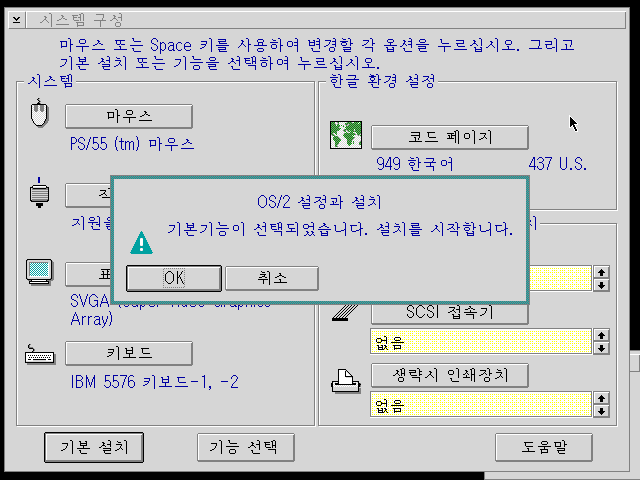Click the 'OS/2 설정과 설치' dialog title
Viewport: 640px width, 480px height.
[319, 202]
